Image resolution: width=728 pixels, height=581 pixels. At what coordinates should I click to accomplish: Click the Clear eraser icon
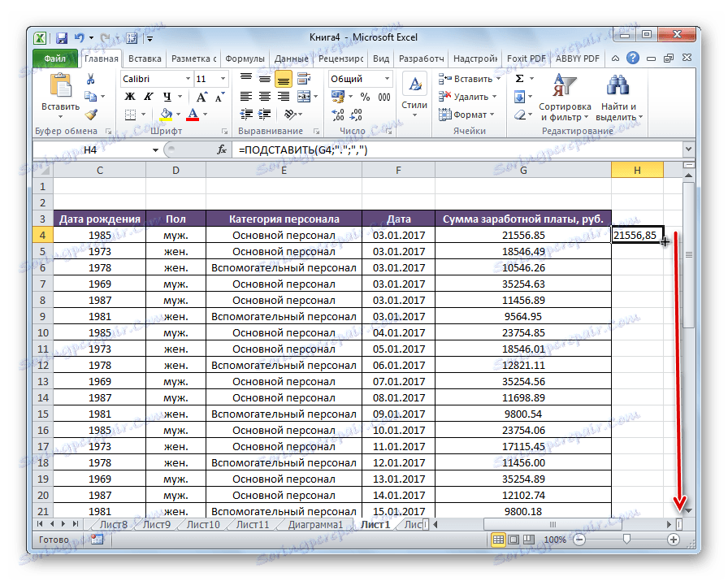[520, 115]
